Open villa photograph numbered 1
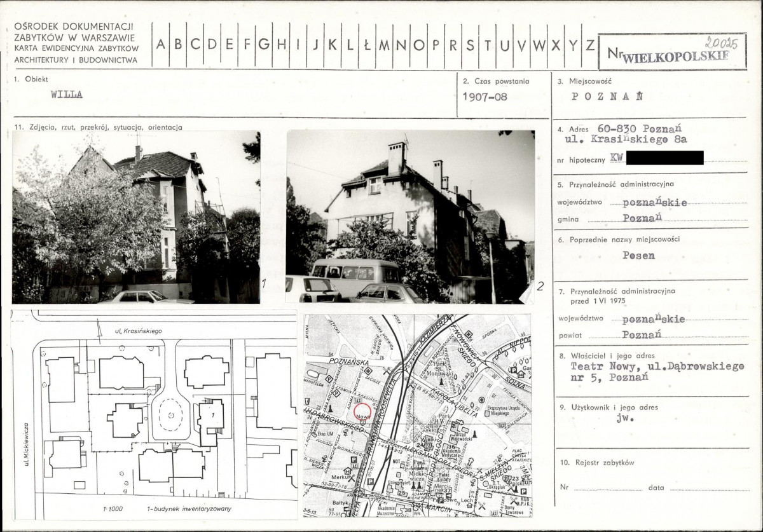 click(136, 217)
